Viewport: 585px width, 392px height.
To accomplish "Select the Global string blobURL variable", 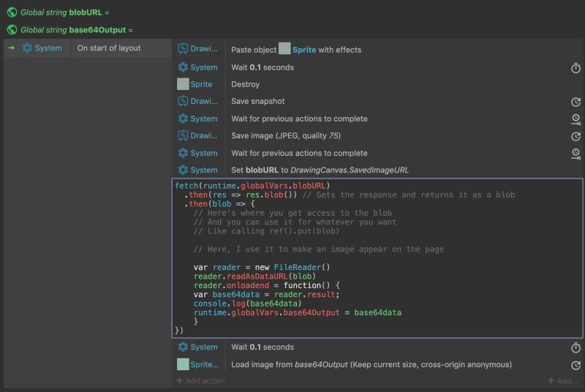I will (x=64, y=12).
